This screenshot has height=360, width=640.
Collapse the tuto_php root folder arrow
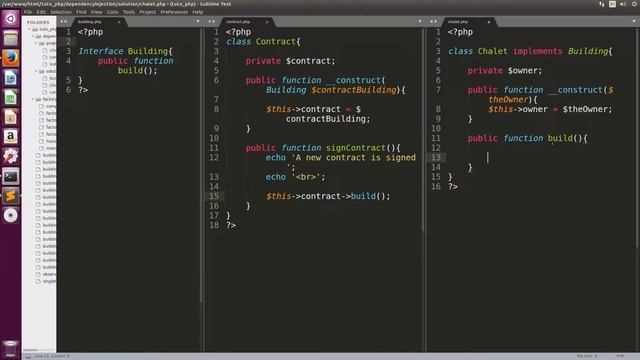coord(29,30)
